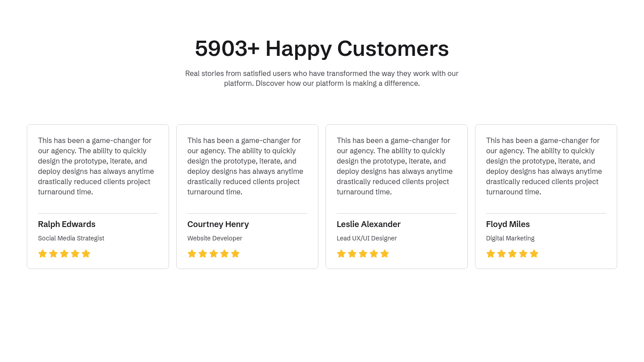Click the name Courtney Henry
This screenshot has width=644, height=362.
[x=218, y=224]
